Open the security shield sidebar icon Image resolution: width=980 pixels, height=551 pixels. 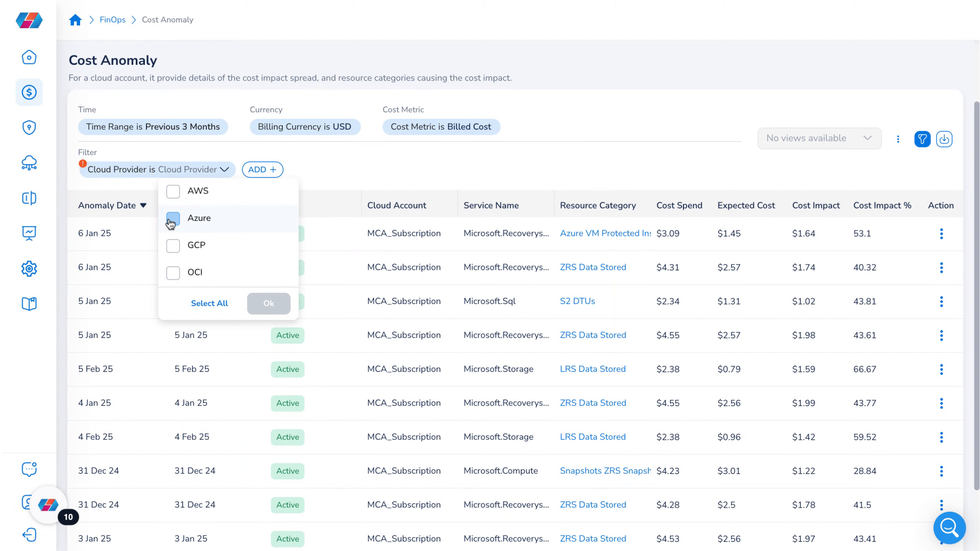[x=29, y=128]
